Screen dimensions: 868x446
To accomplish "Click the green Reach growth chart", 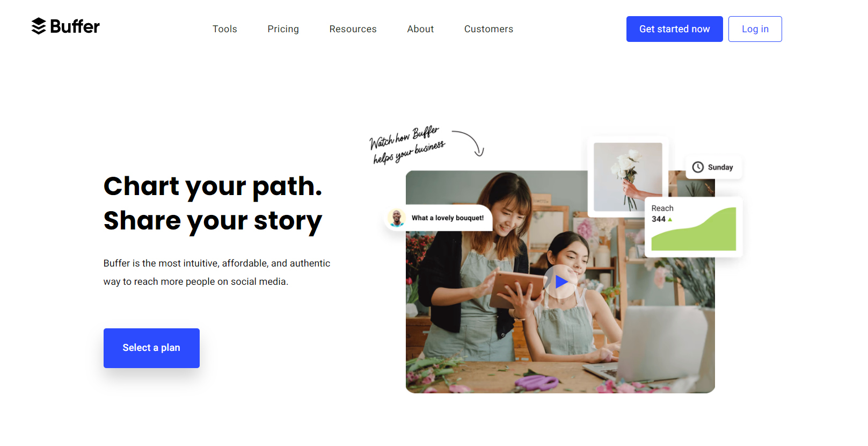I will pos(694,232).
